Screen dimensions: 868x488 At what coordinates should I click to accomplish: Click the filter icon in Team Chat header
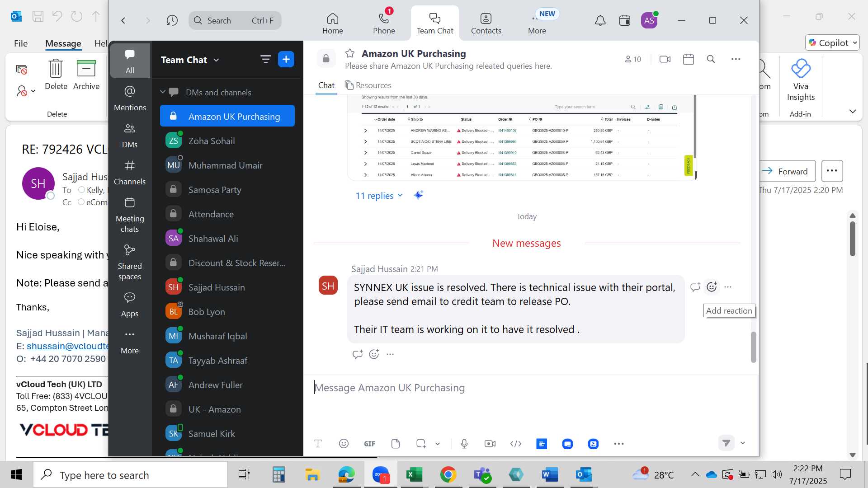pos(265,59)
